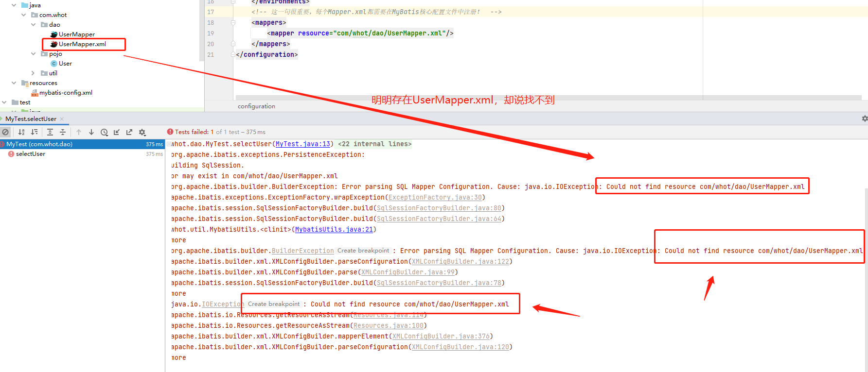Open XMLConfigBuilder.java:376 link
The height and width of the screenshot is (372, 868).
tap(441, 337)
